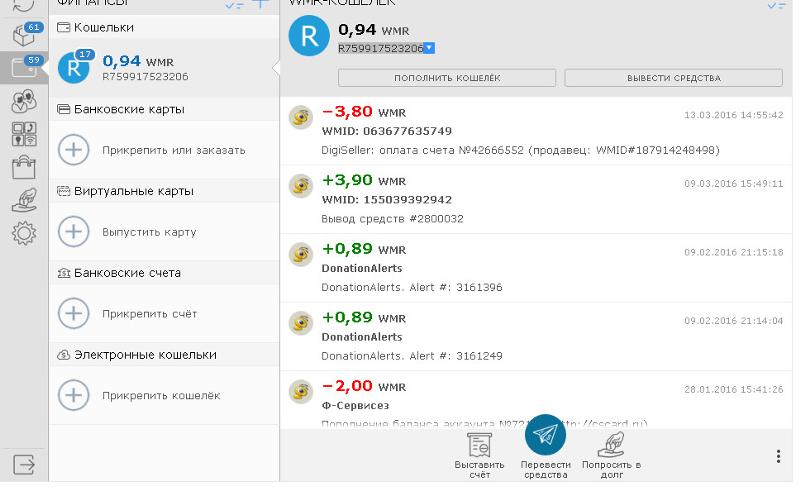Click the timestamp 13.03.2016 14:55:42
Image resolution: width=800 pixels, height=487 pixels.
pyautogui.click(x=734, y=115)
